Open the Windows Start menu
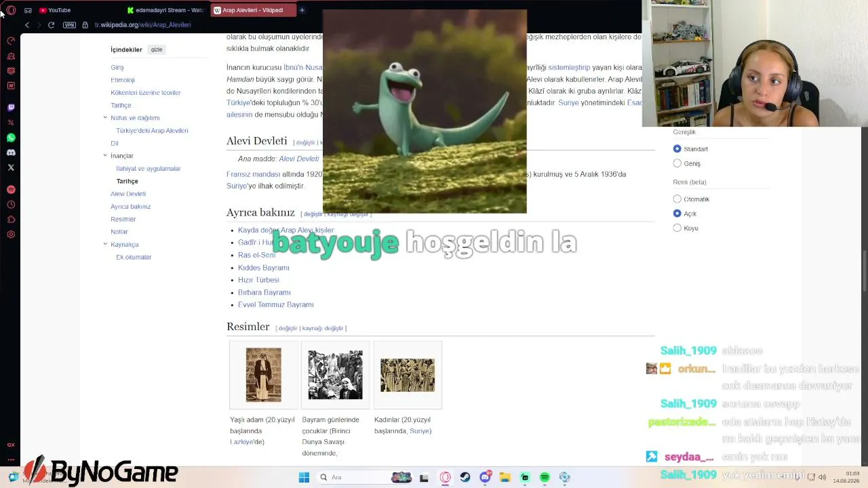The width and height of the screenshot is (868, 488). [x=304, y=477]
